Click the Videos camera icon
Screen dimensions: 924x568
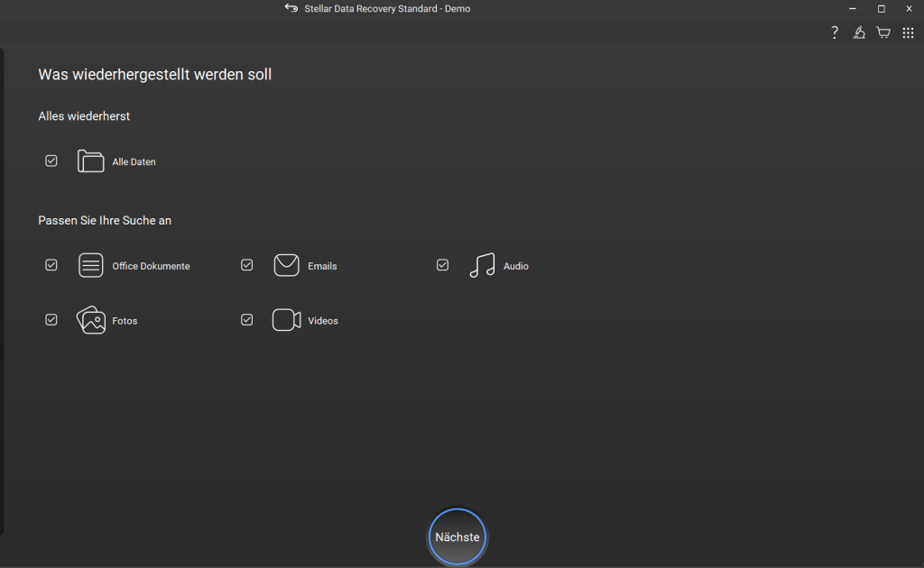point(286,320)
